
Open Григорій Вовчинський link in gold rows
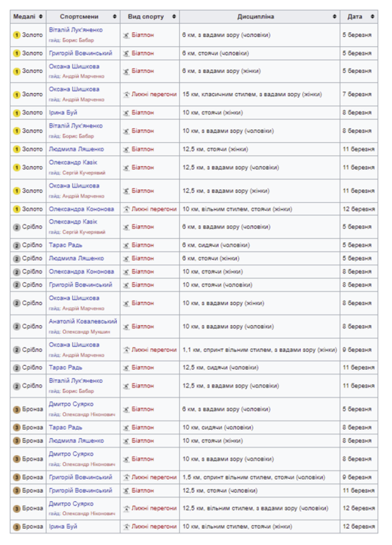80,53
